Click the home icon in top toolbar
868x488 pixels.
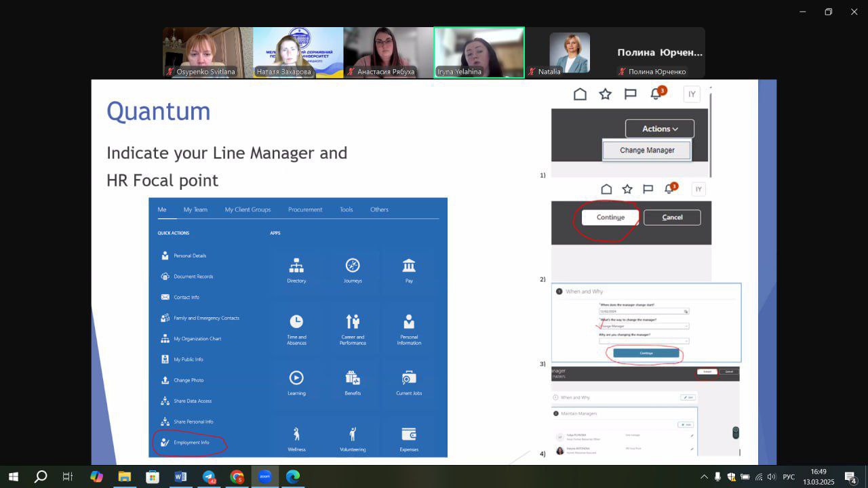580,94
